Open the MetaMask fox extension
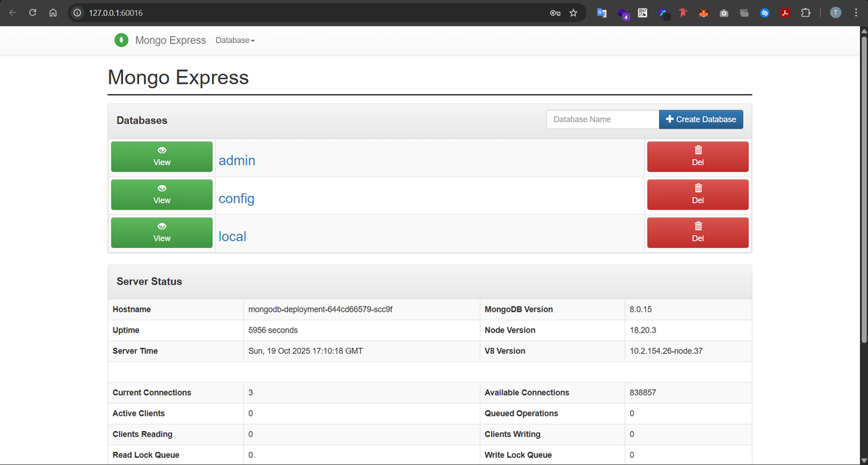 tap(703, 13)
